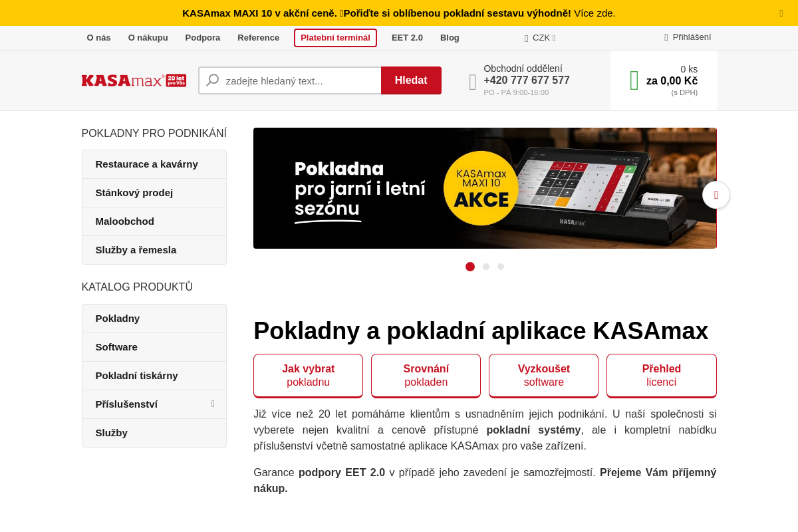The width and height of the screenshot is (798, 532).
Task: Open the Blog link
Action: [450, 37]
